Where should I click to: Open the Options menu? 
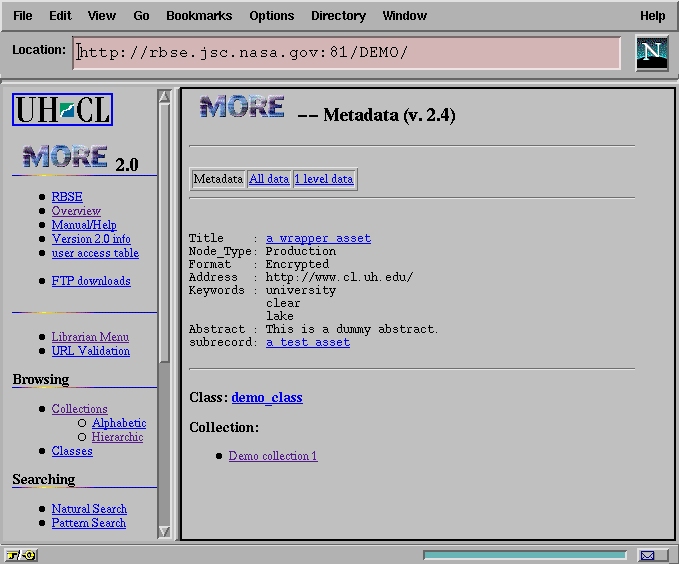click(x=272, y=16)
